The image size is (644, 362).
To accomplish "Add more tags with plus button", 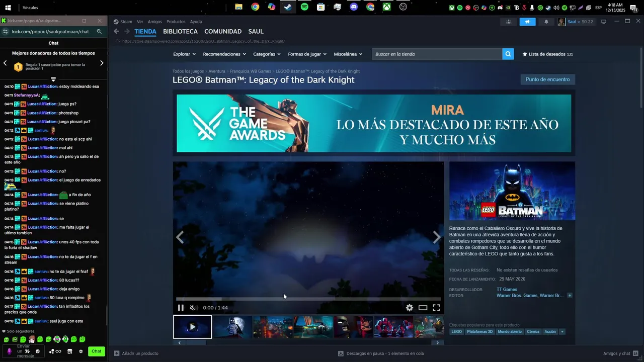I will (x=562, y=332).
